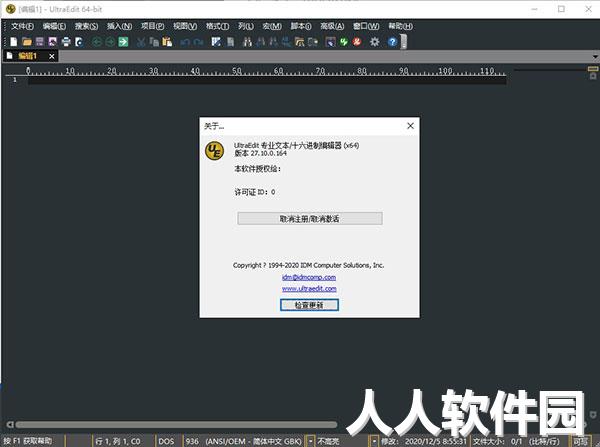
Task: Close the 关于 dialog
Action: [x=410, y=126]
